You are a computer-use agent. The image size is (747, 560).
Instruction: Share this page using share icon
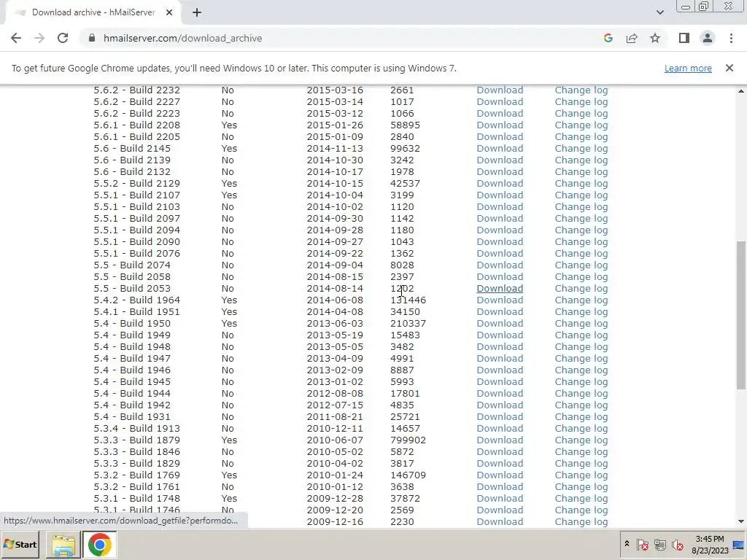coord(632,38)
